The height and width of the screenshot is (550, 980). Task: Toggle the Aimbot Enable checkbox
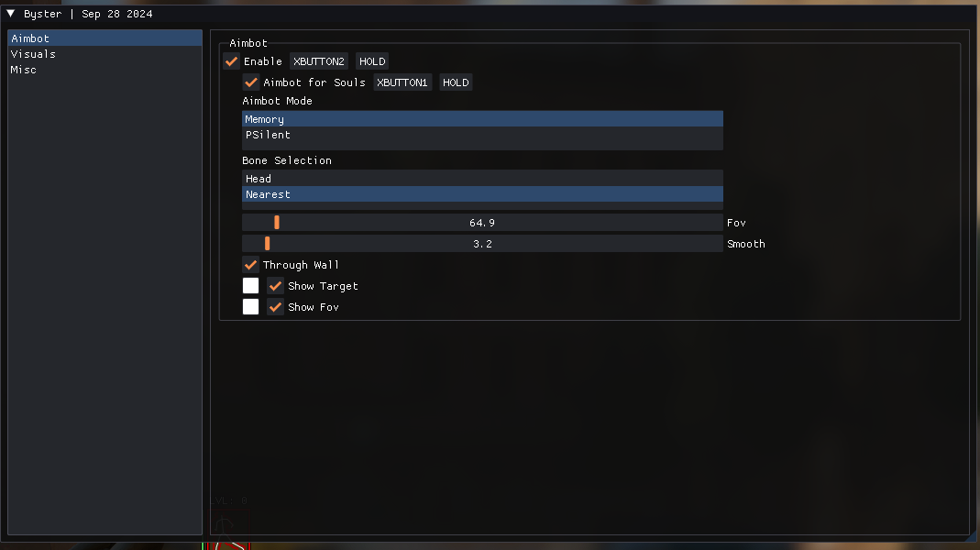(x=231, y=61)
